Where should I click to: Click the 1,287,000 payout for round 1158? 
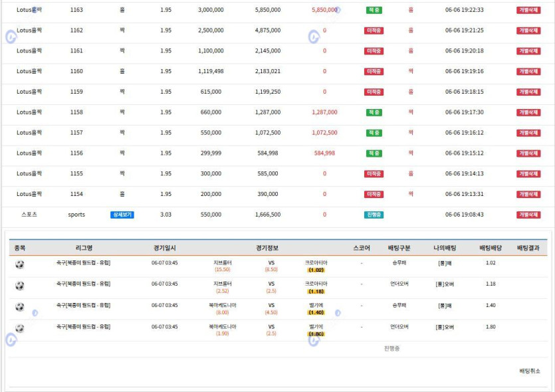pyautogui.click(x=324, y=112)
